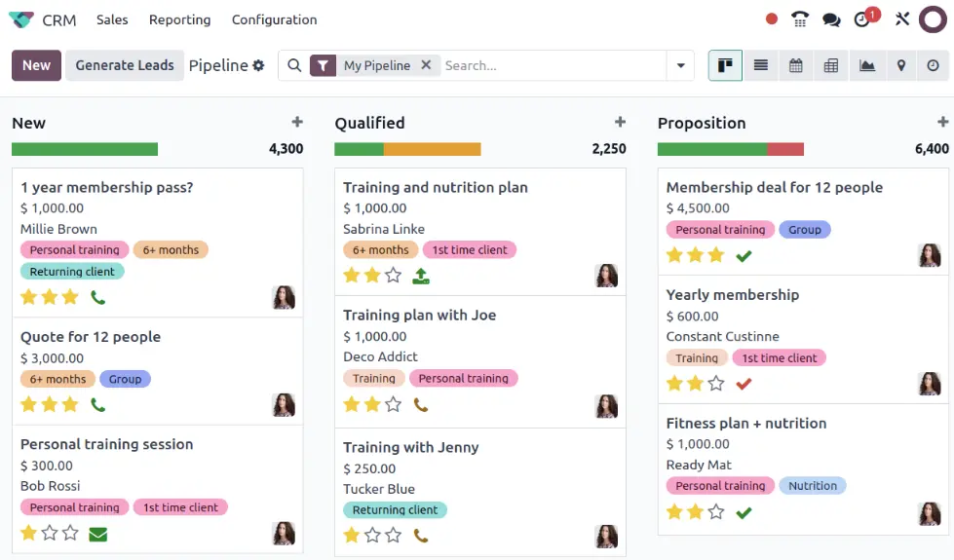954x560 pixels.
Task: Add a quick lead in Qualified column
Action: [x=620, y=122]
